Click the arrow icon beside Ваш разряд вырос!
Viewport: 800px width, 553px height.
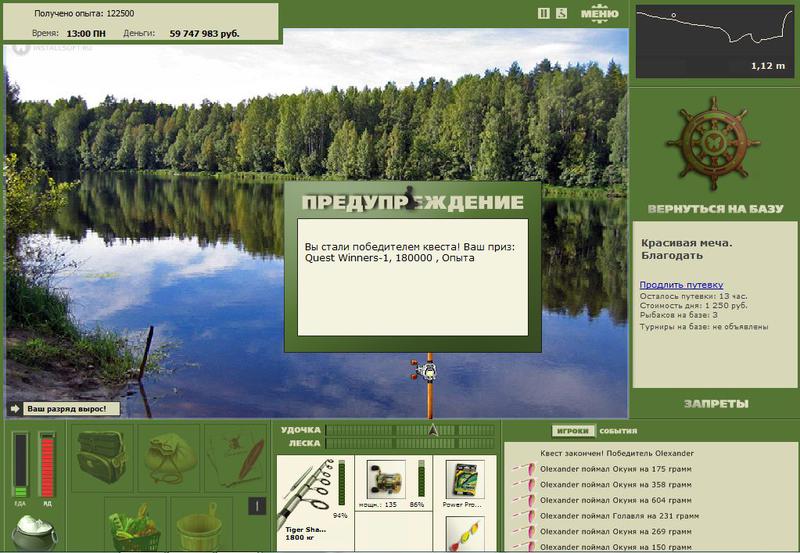(x=15, y=409)
